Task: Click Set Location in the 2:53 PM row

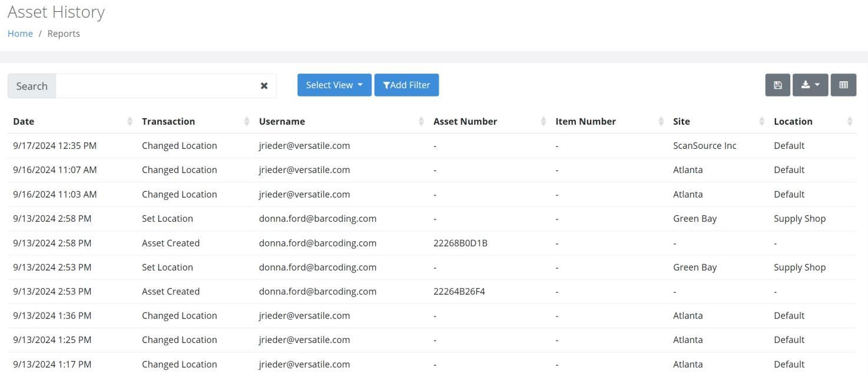Action: (x=167, y=267)
